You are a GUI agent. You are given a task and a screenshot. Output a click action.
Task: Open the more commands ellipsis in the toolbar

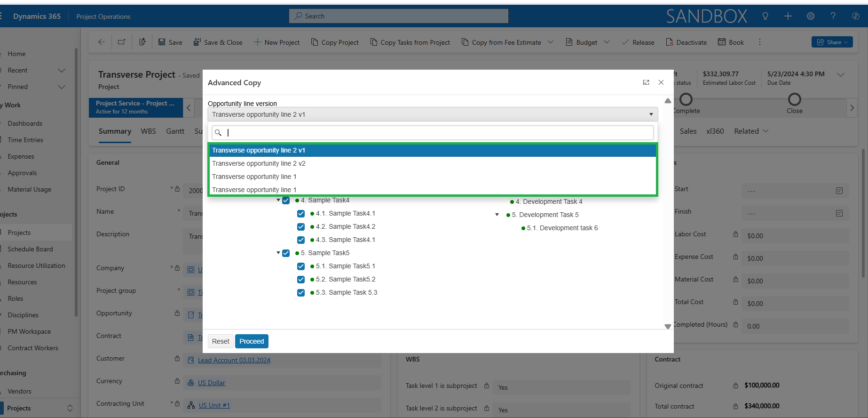tap(759, 42)
